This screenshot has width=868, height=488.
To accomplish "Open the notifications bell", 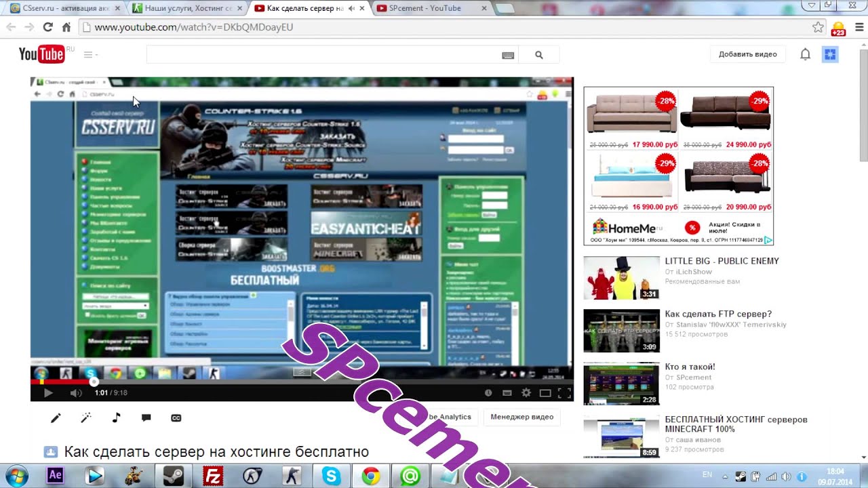I will pyautogui.click(x=805, y=54).
